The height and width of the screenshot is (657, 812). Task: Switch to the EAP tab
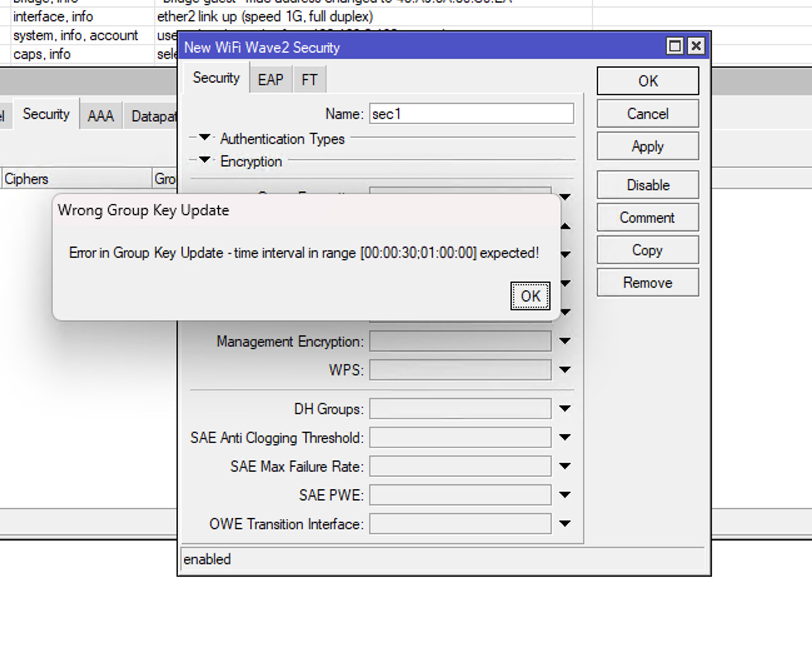[270, 80]
